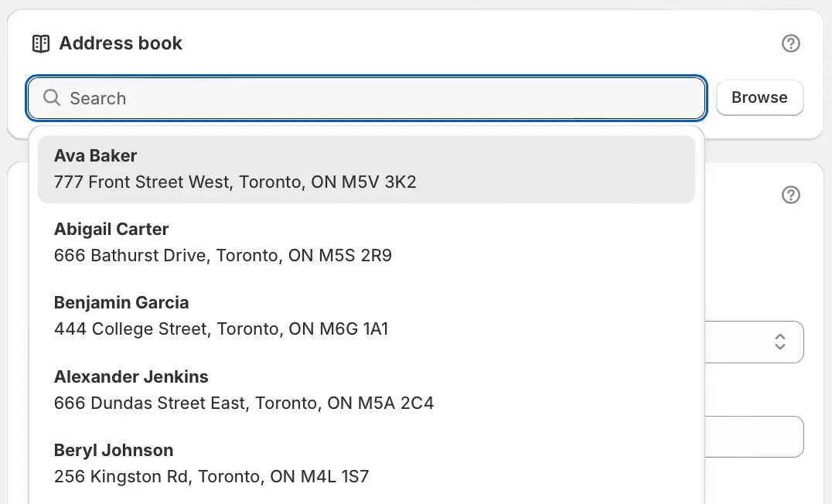Image resolution: width=832 pixels, height=504 pixels.
Task: Open the second help question-mark icon
Action: pos(790,195)
